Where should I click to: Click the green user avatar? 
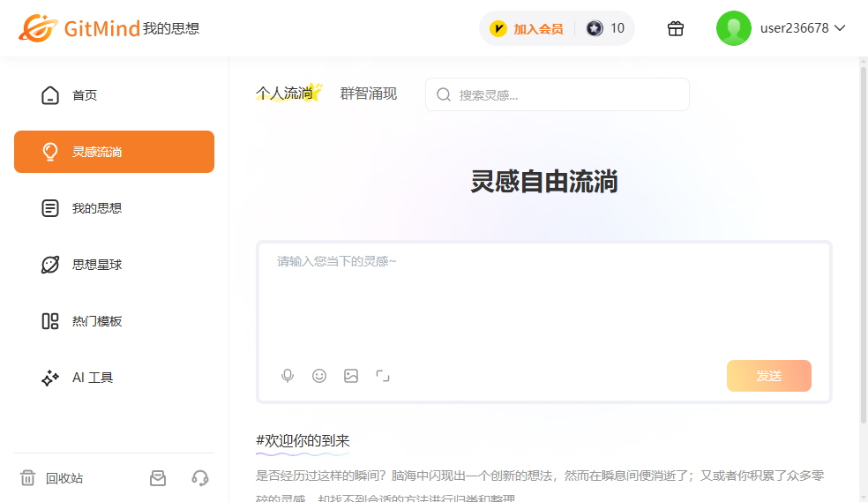pos(734,28)
